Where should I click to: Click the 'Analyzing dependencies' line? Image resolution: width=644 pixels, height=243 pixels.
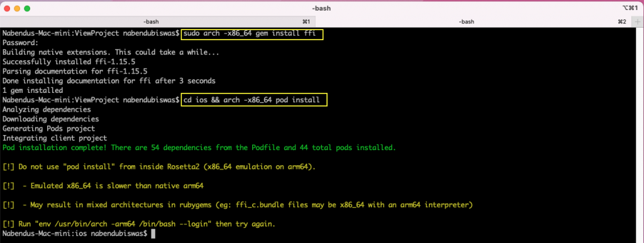tap(47, 110)
